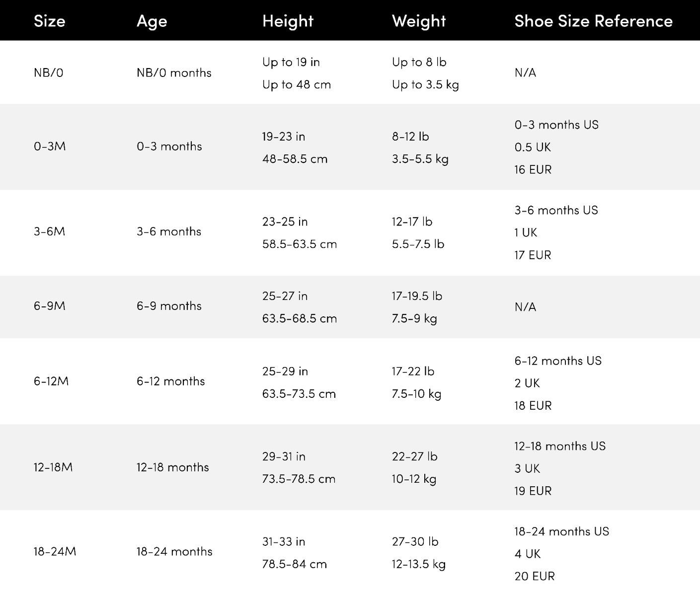
Task: Click the Age column header
Action: [x=152, y=21]
